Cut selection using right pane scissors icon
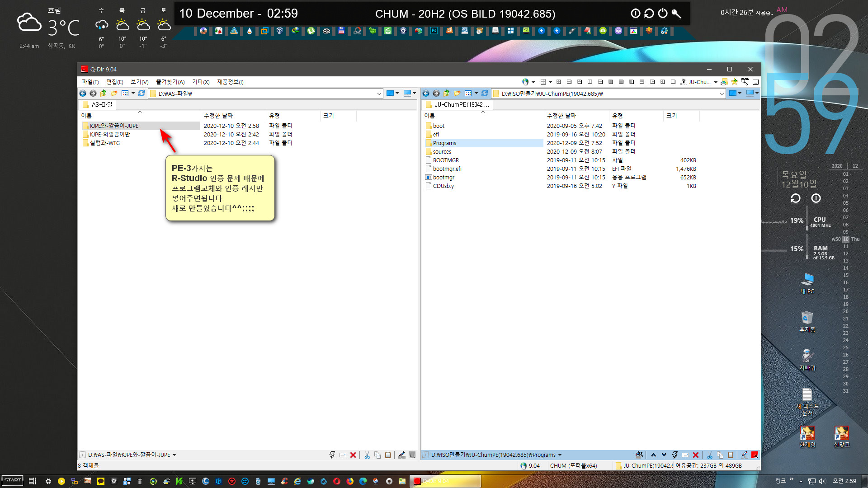Image resolution: width=868 pixels, height=488 pixels. tap(710, 455)
